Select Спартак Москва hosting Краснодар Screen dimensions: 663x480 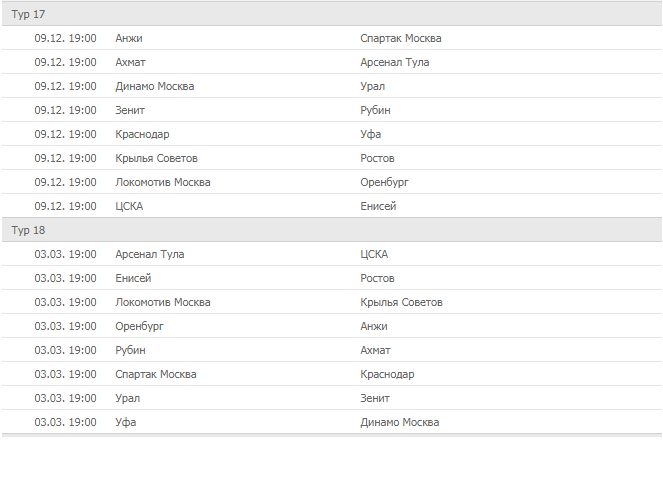click(155, 374)
